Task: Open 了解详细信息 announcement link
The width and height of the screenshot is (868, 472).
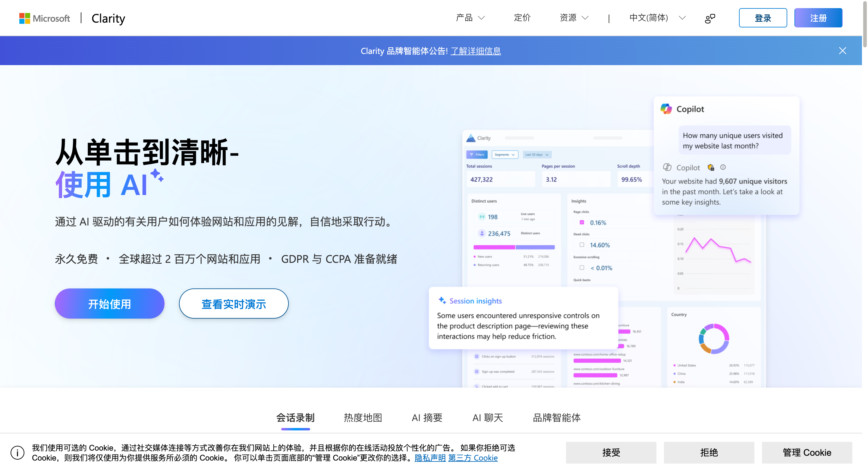Action: [x=476, y=51]
